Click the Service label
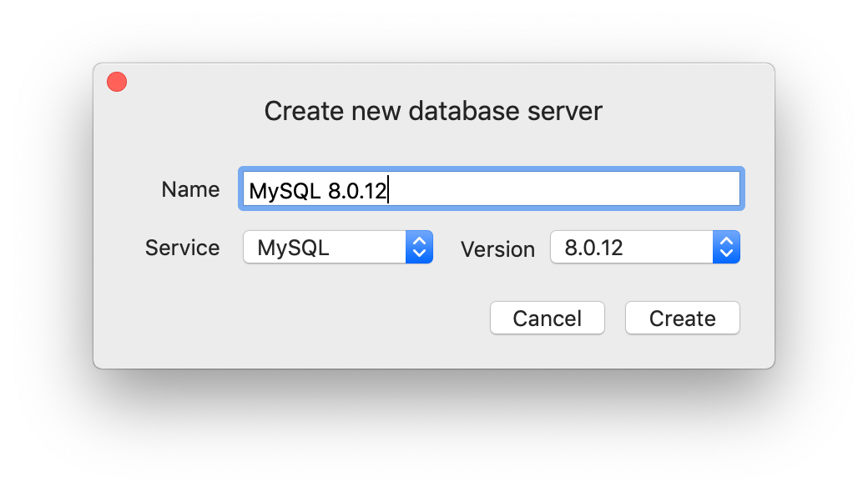Screen dimensions: 868x492 coord(182,248)
